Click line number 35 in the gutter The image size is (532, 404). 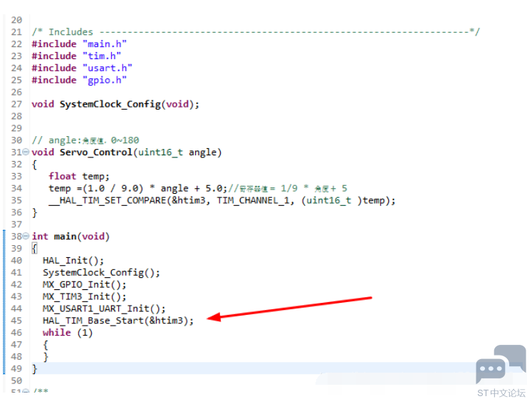coord(16,201)
